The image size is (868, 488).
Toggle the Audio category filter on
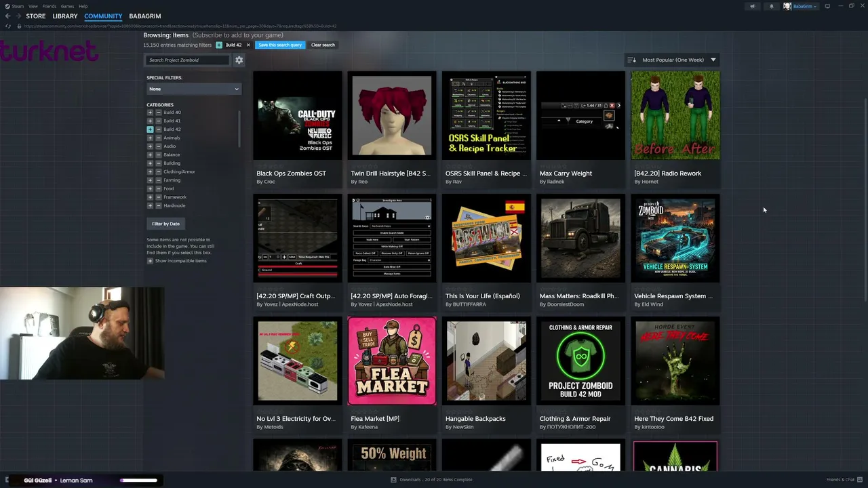[x=150, y=146]
